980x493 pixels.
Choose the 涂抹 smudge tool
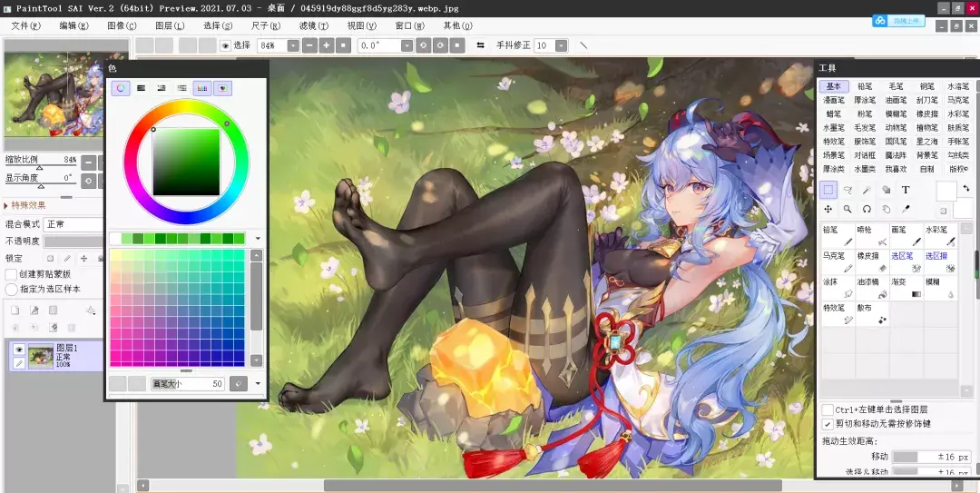pyautogui.click(x=838, y=289)
